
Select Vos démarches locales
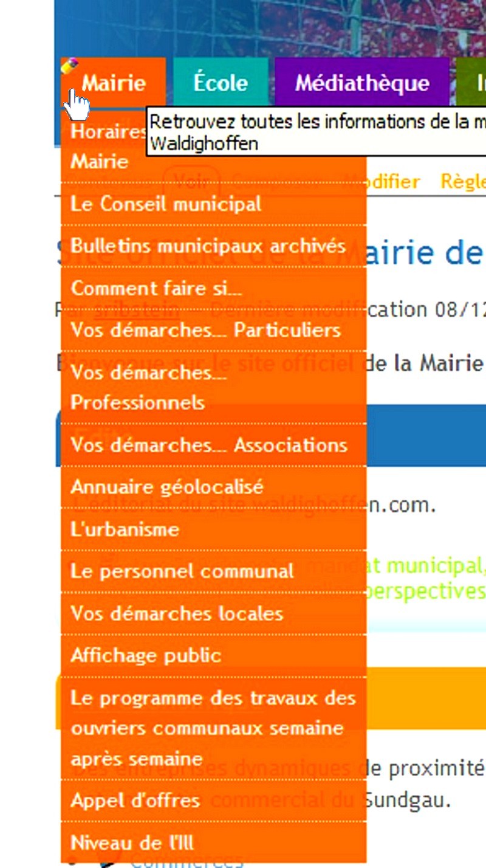[177, 613]
